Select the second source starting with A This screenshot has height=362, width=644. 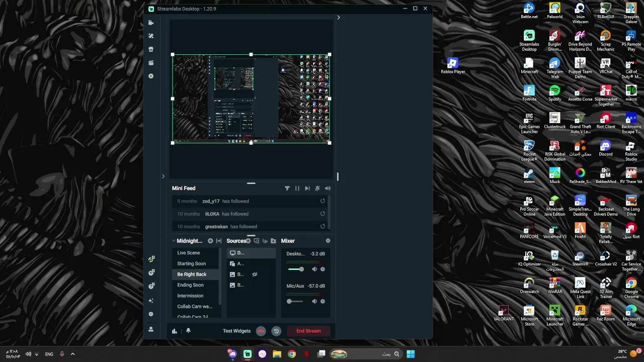(x=251, y=263)
